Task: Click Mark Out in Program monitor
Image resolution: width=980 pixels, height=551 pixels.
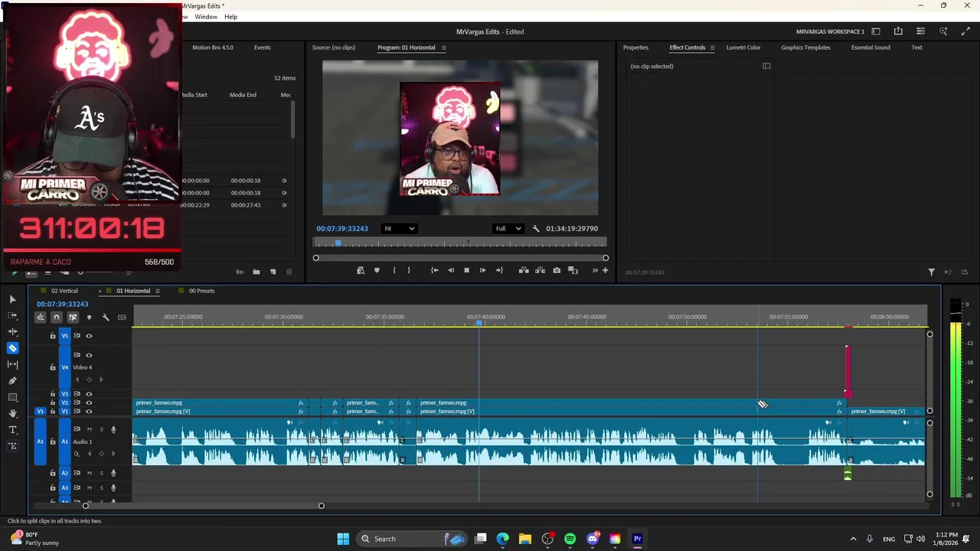Action: pos(409,270)
